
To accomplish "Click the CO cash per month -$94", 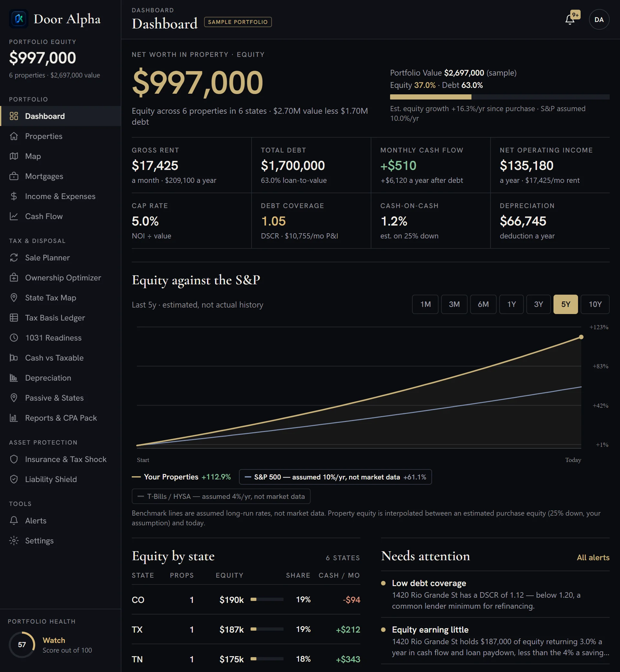I will coord(351,600).
